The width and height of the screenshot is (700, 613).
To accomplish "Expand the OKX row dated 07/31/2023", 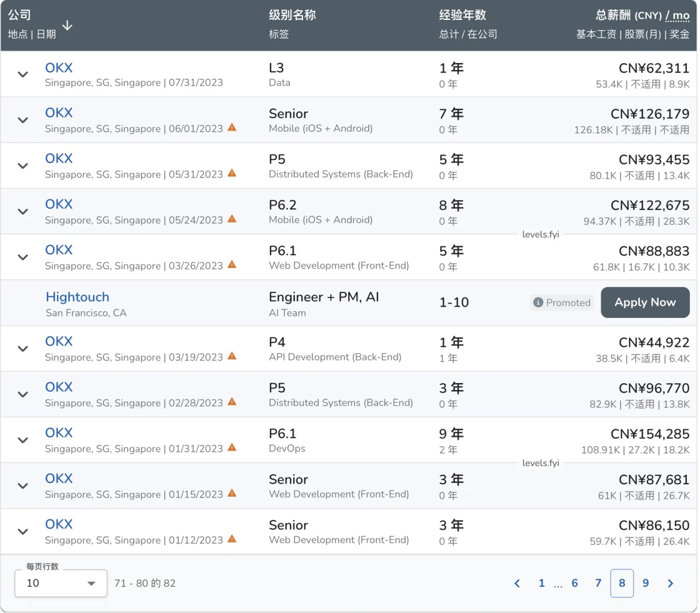I will click(23, 74).
